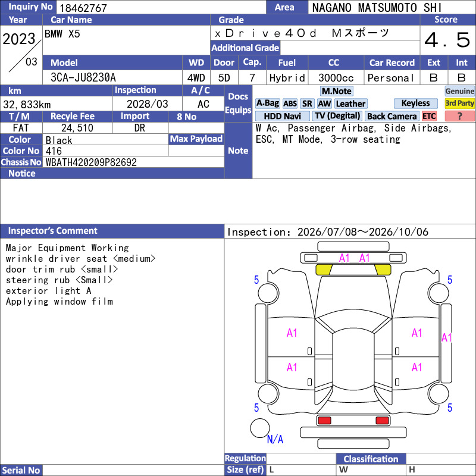This screenshot has width=476, height=476.
Task: Select the Import value DR
Action: point(140,128)
